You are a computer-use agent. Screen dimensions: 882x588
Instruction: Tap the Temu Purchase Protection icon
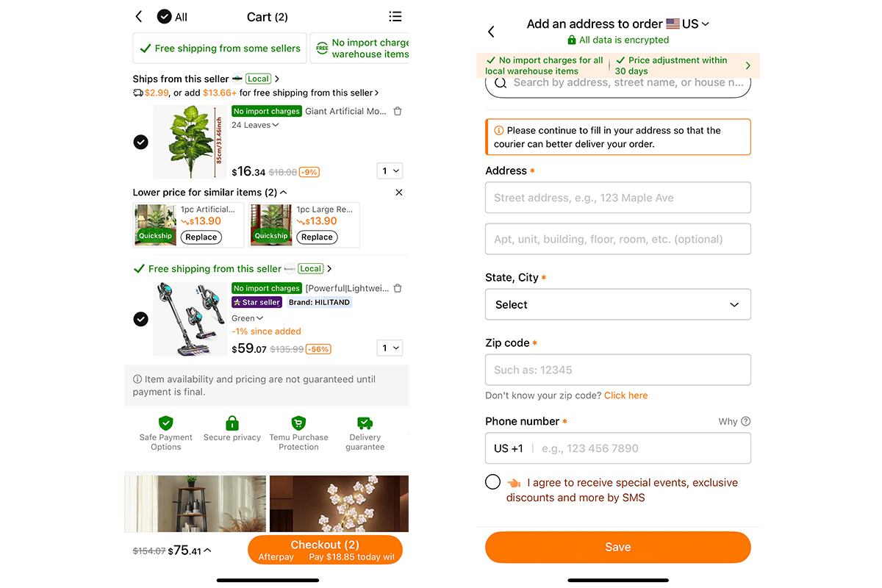298,423
